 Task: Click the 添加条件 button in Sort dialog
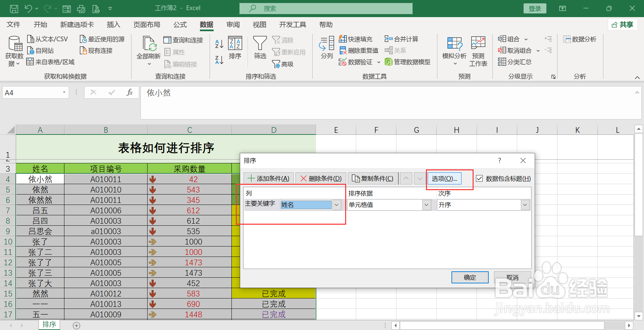[x=268, y=178]
